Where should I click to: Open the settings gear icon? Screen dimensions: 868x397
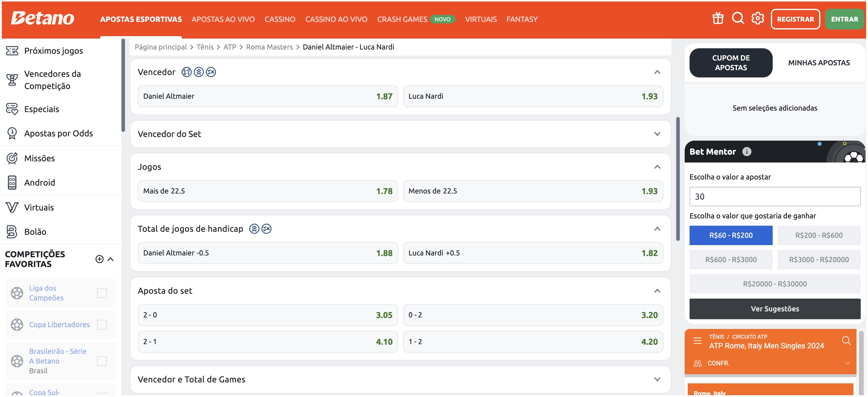tap(758, 19)
